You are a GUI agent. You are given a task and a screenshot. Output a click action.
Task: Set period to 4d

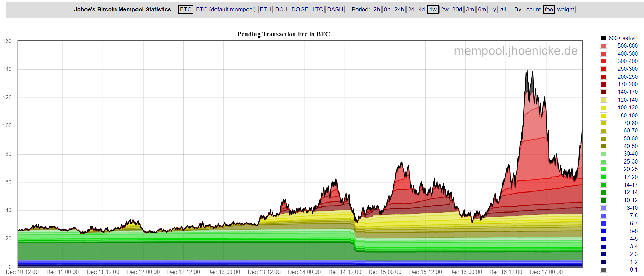(x=422, y=9)
